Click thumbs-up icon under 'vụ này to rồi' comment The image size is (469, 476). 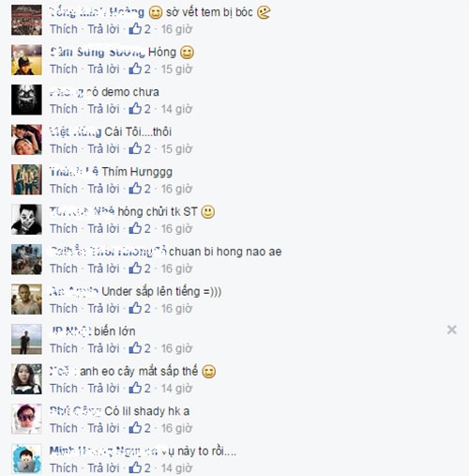[135, 468]
